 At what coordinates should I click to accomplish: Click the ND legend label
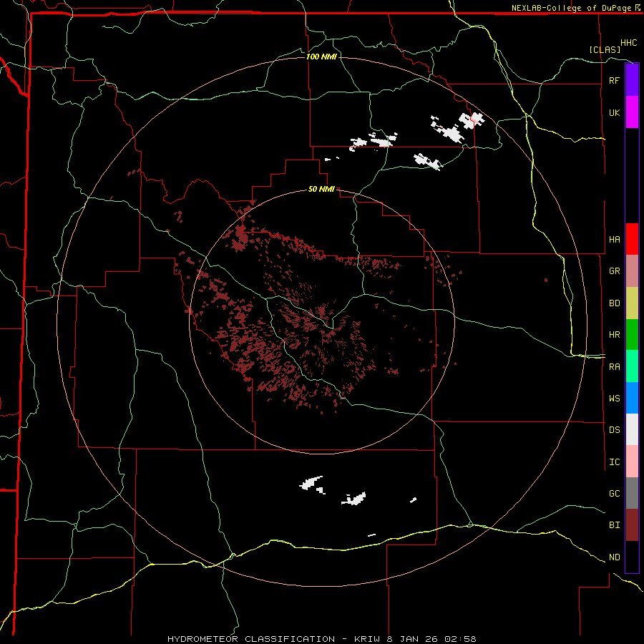(614, 557)
